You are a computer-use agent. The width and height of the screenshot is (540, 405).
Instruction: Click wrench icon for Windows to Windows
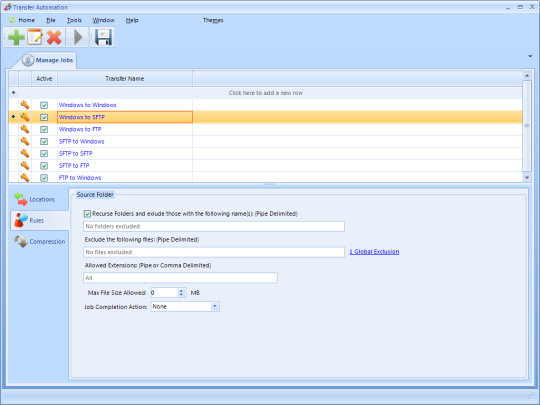[25, 105]
